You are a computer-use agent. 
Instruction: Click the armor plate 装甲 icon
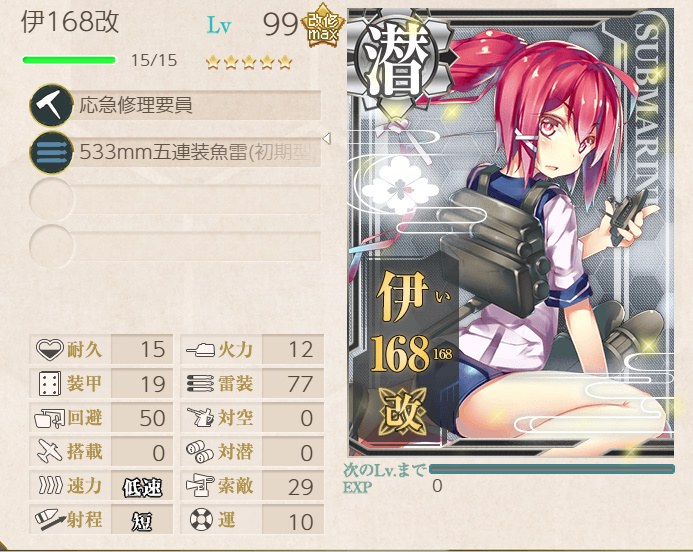(x=50, y=384)
